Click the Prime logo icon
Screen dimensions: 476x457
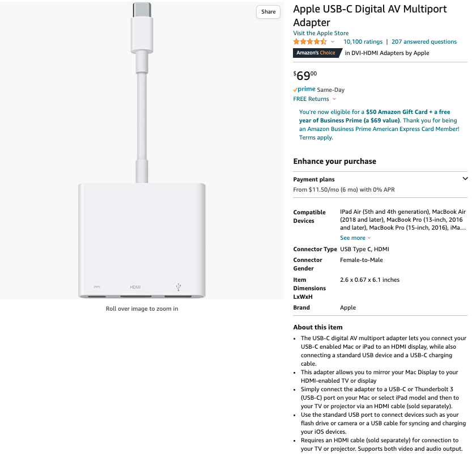click(x=304, y=90)
